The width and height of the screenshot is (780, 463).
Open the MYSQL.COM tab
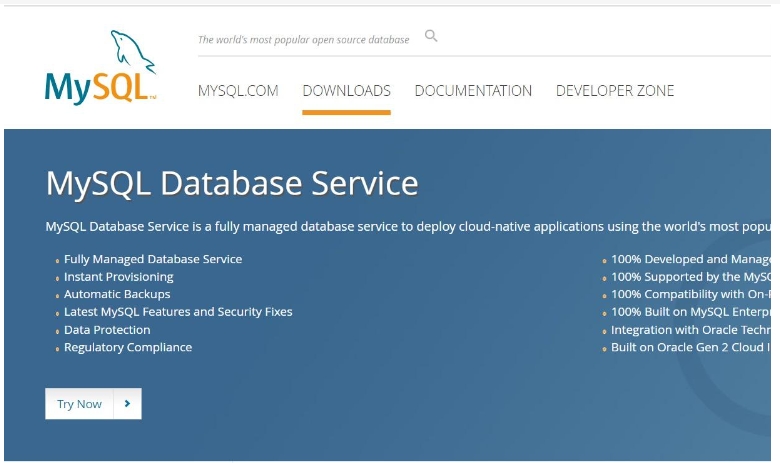[x=238, y=91]
